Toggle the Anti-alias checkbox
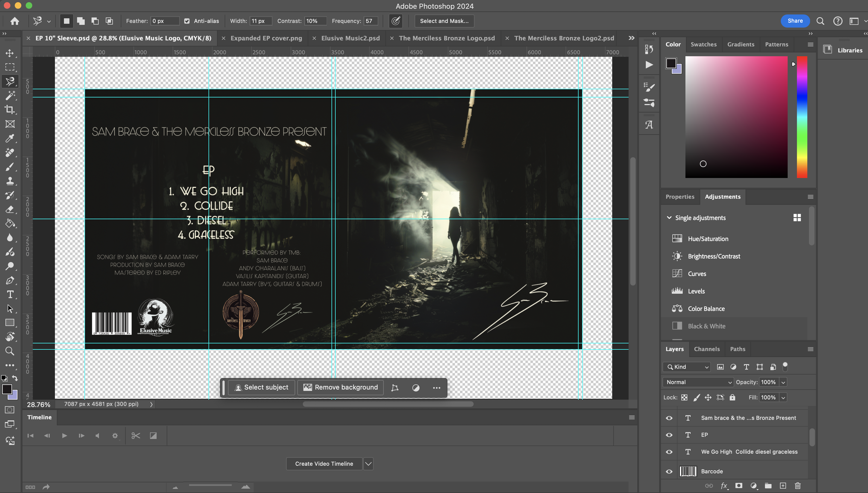The height and width of the screenshot is (493, 868). pyautogui.click(x=187, y=21)
